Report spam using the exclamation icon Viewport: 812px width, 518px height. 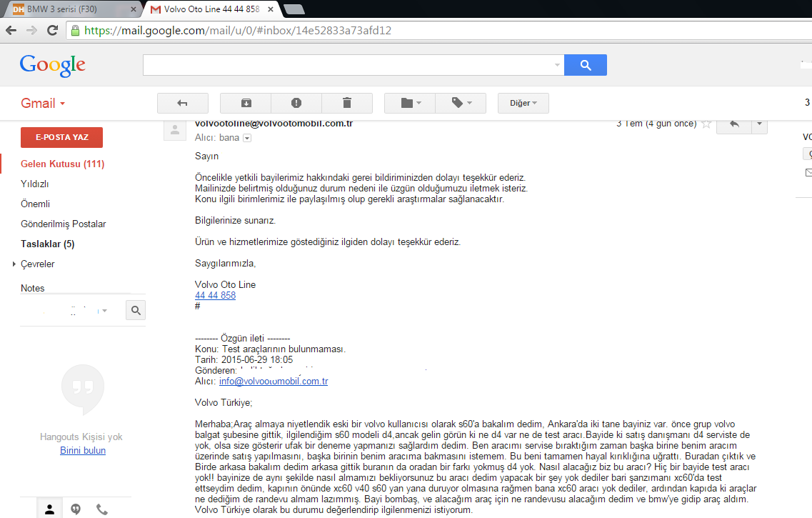tap(296, 103)
